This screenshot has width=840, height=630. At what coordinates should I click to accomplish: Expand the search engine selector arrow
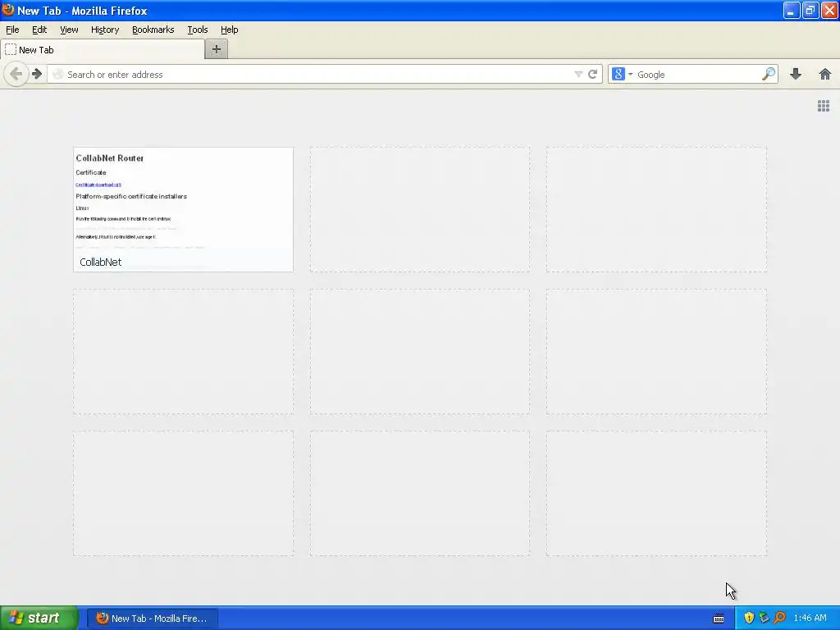click(631, 75)
